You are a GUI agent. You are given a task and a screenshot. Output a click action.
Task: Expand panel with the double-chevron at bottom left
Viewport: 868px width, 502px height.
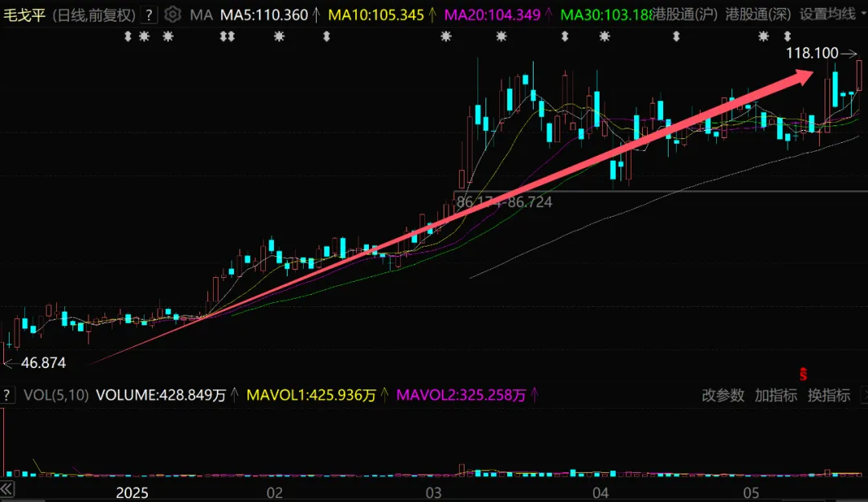(x=7, y=489)
